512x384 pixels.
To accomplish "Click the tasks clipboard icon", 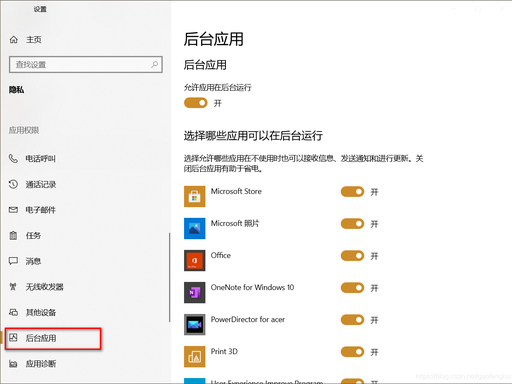I will pos(13,235).
